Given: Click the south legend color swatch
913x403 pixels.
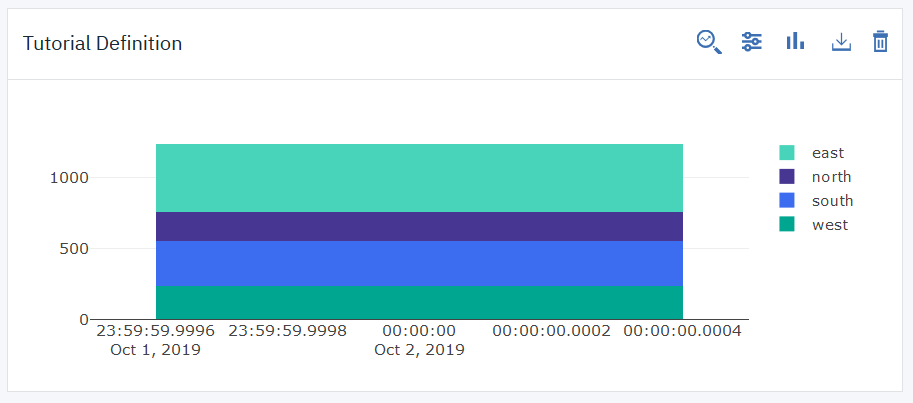Looking at the screenshot, I should click(x=787, y=201).
